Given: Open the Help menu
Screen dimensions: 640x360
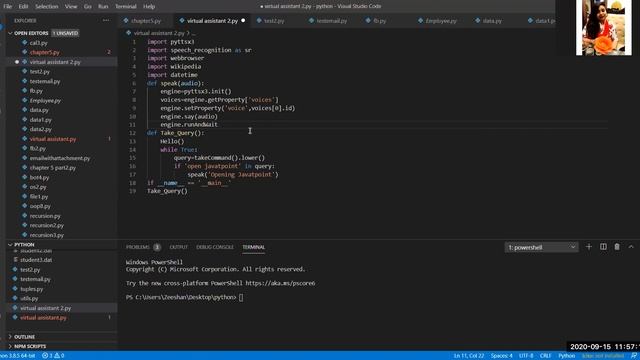Looking at the screenshot, I should tap(149, 7).
